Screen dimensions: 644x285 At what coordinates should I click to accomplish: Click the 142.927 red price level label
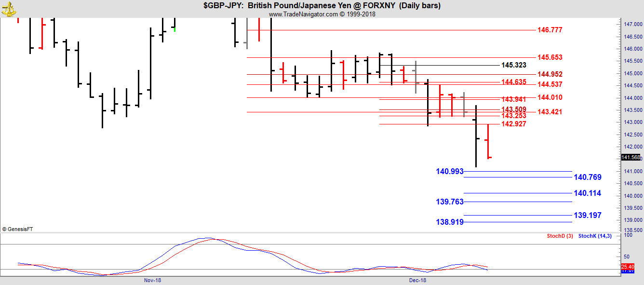(513, 124)
